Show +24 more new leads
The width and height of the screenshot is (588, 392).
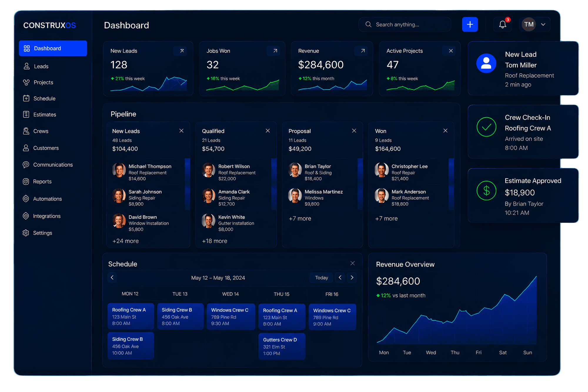click(x=126, y=241)
